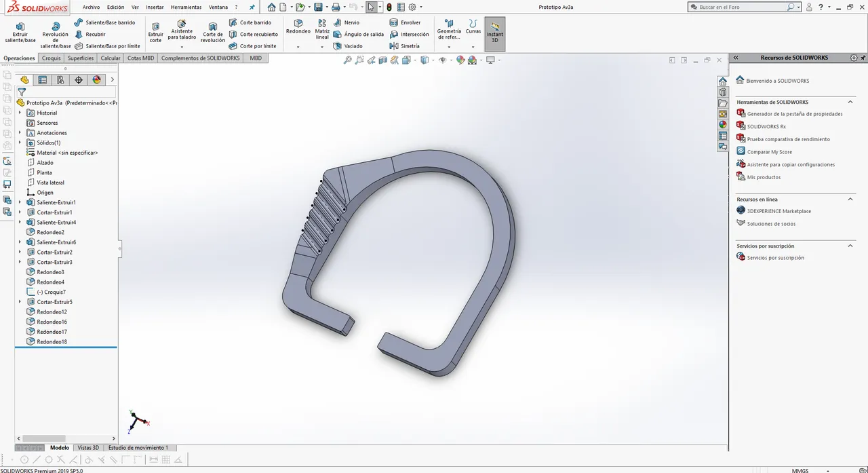Open the Herramientas menu
The image size is (868, 473).
pyautogui.click(x=186, y=7)
